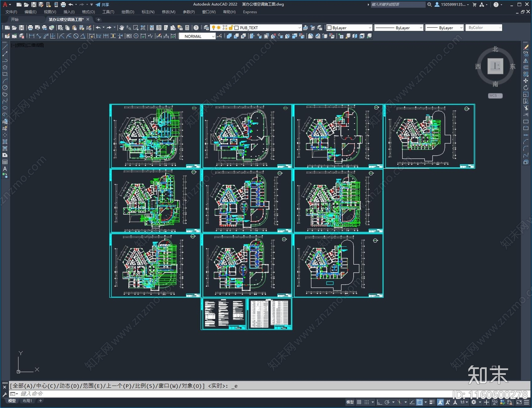Toggle grid display in status bar
The height and width of the screenshot is (408, 532).
coord(359,402)
